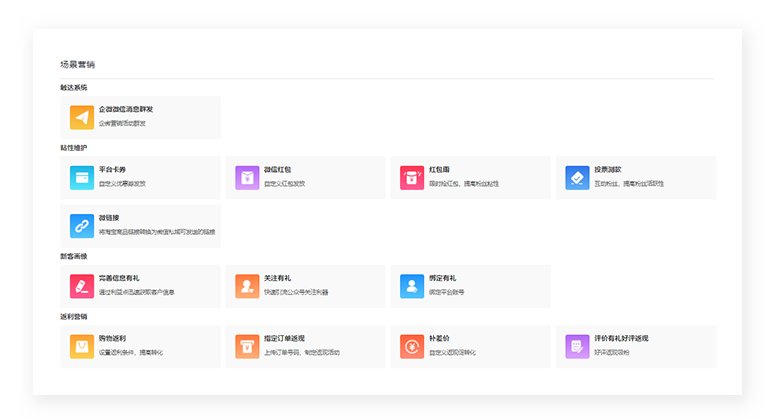Open the yellow 购物返利 shopping bag icon
The width and height of the screenshot is (774, 420).
coord(82,346)
